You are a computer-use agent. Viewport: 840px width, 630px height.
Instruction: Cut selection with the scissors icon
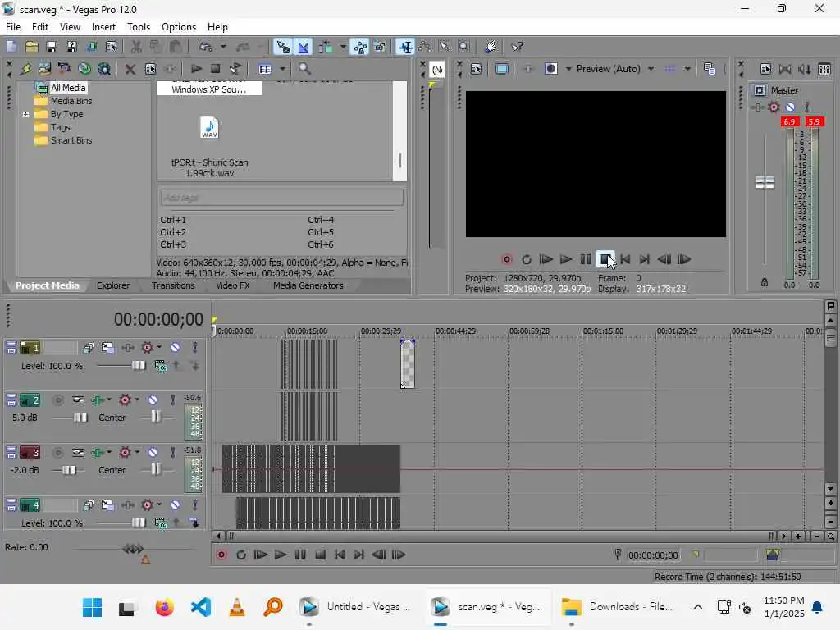(x=136, y=47)
